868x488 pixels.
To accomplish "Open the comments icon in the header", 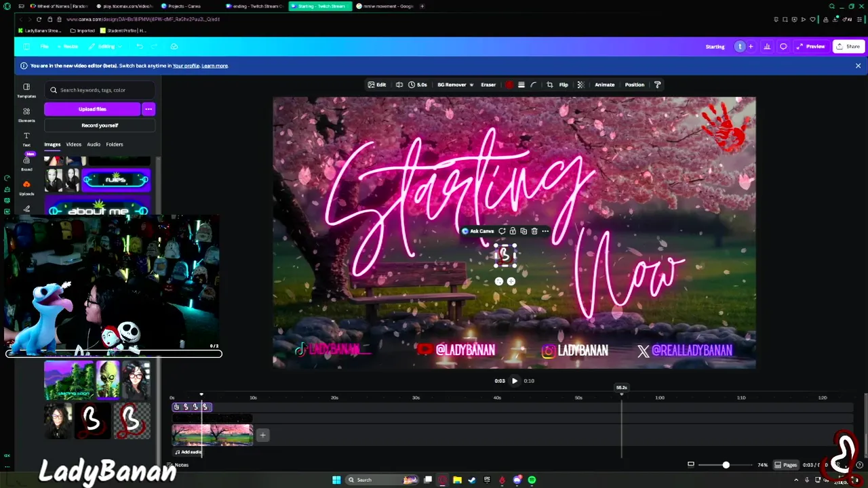I will click(783, 47).
